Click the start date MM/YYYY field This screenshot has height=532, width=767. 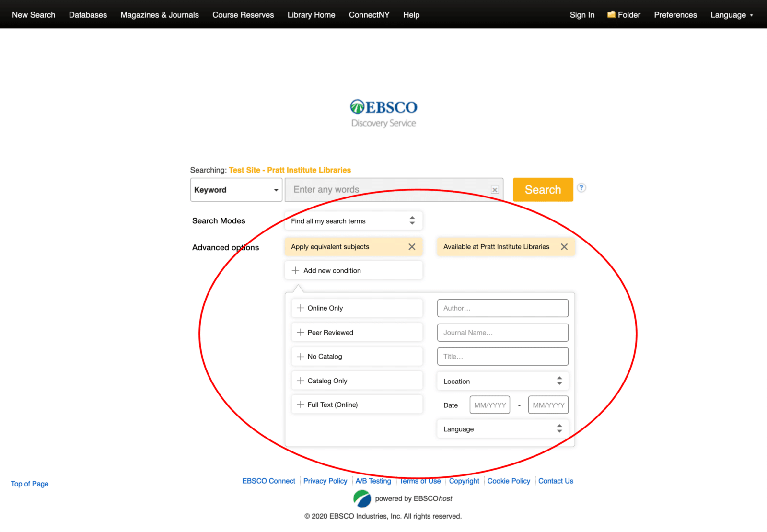coord(489,405)
